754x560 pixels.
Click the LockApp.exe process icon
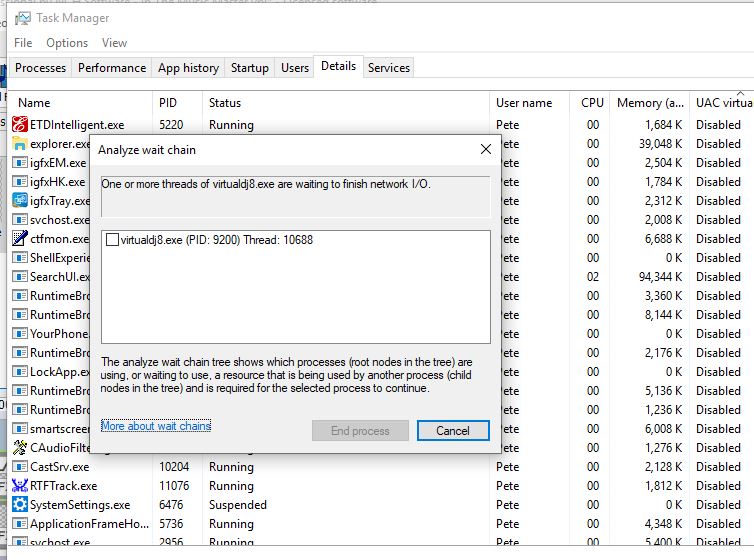coord(20,372)
